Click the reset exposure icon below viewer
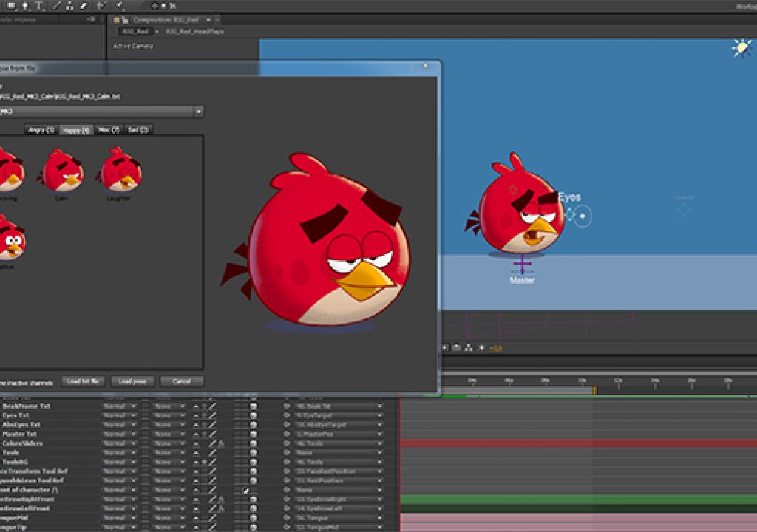Image resolution: width=757 pixels, height=532 pixels. tap(481, 347)
